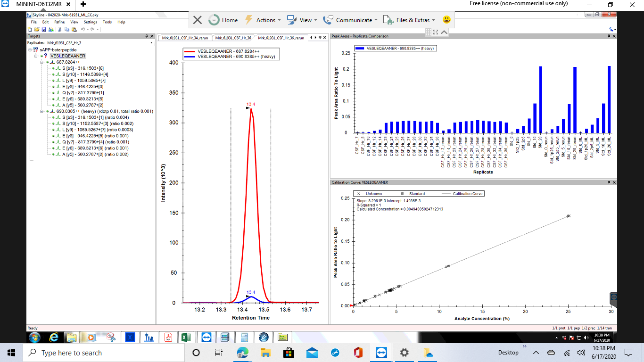Switch to the Mrk_61931_CSF_Hr_36 tab
Viewport: 644px width, 362px height.
(x=233, y=38)
